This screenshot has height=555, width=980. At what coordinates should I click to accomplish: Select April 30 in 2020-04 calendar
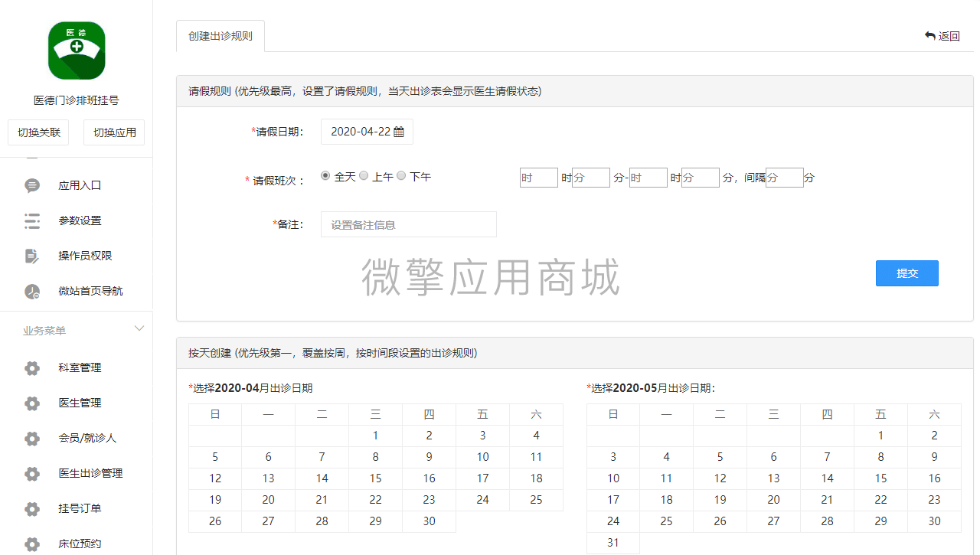point(429,521)
